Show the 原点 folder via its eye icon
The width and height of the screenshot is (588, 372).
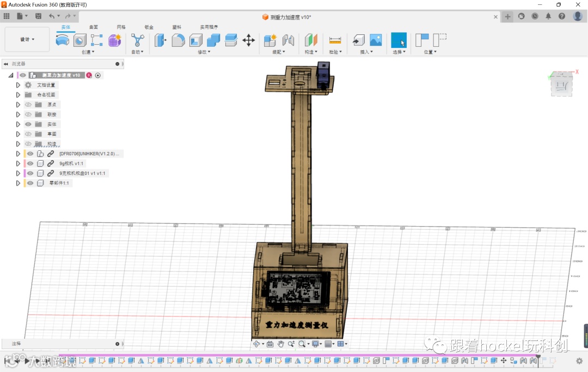(28, 105)
